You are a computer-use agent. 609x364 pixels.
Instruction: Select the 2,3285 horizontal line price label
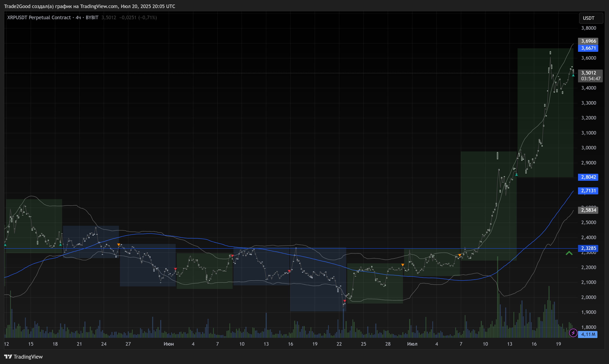point(588,248)
